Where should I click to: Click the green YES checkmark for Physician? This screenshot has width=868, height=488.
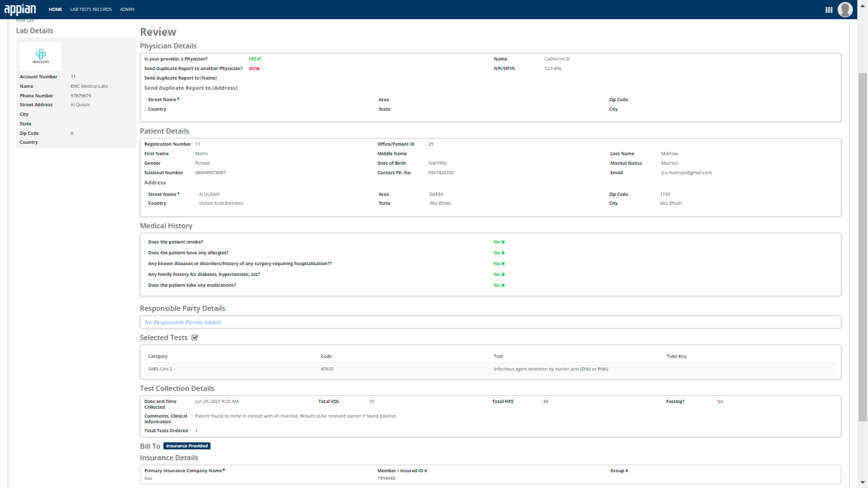pyautogui.click(x=259, y=59)
